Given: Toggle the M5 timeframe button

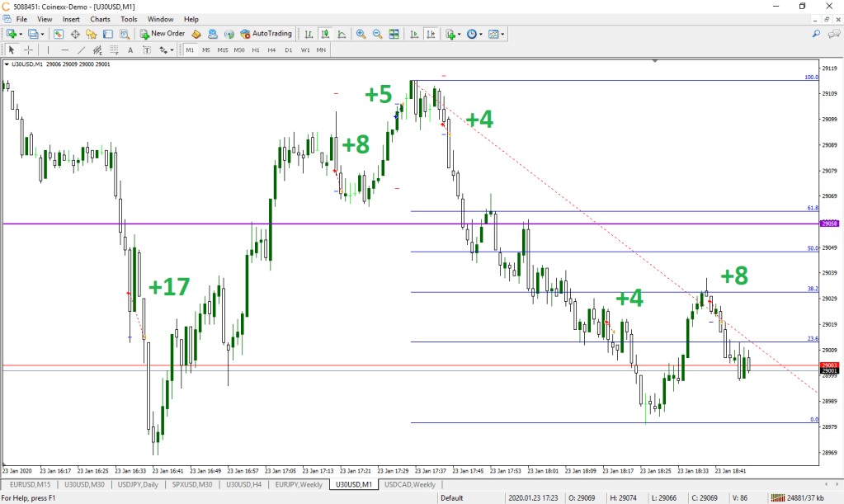Looking at the screenshot, I should tap(206, 49).
